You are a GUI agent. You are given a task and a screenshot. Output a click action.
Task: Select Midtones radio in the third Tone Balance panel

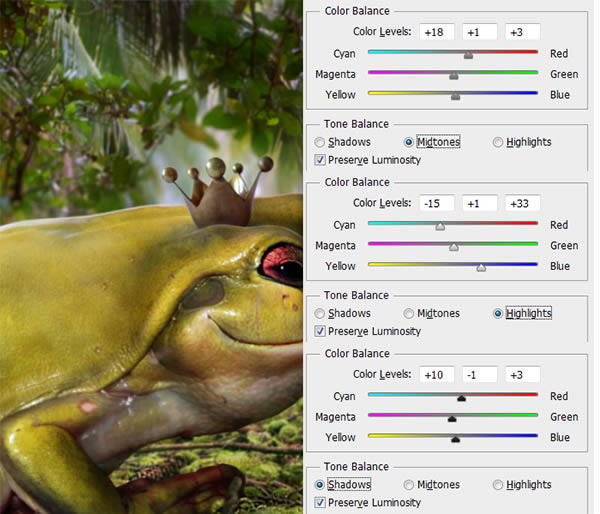(409, 485)
